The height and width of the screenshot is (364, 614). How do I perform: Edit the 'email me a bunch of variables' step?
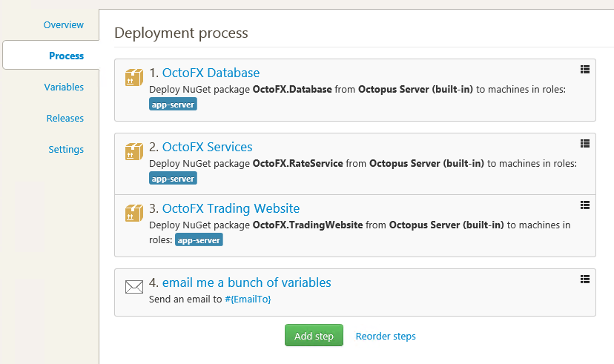pos(246,282)
